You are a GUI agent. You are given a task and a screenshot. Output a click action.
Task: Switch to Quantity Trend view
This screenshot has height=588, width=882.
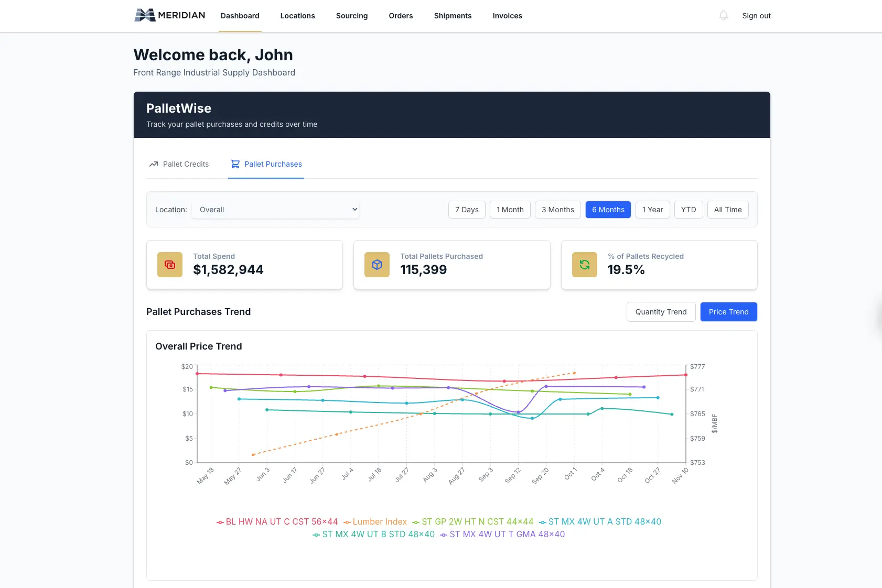click(x=661, y=312)
